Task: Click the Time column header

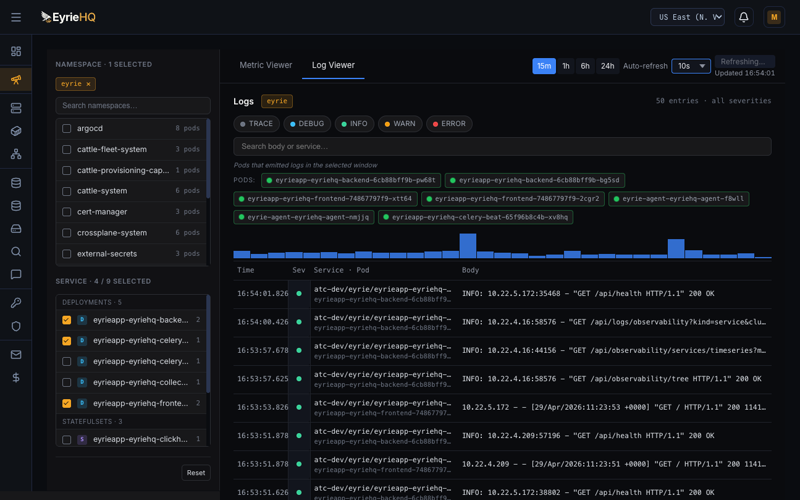Action: tap(245, 270)
